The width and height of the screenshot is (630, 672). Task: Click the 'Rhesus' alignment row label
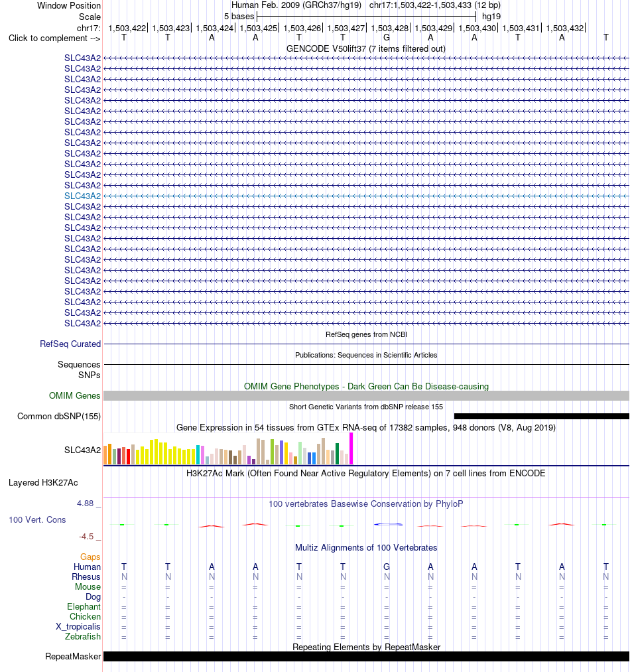[x=86, y=577]
